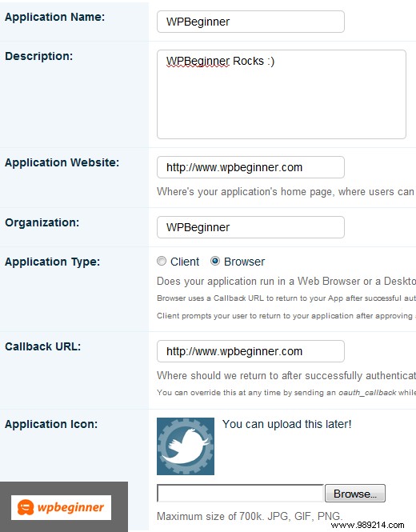Click the 'Where should we return to' hint
Screen dimensions: 416x532
(x=286, y=375)
